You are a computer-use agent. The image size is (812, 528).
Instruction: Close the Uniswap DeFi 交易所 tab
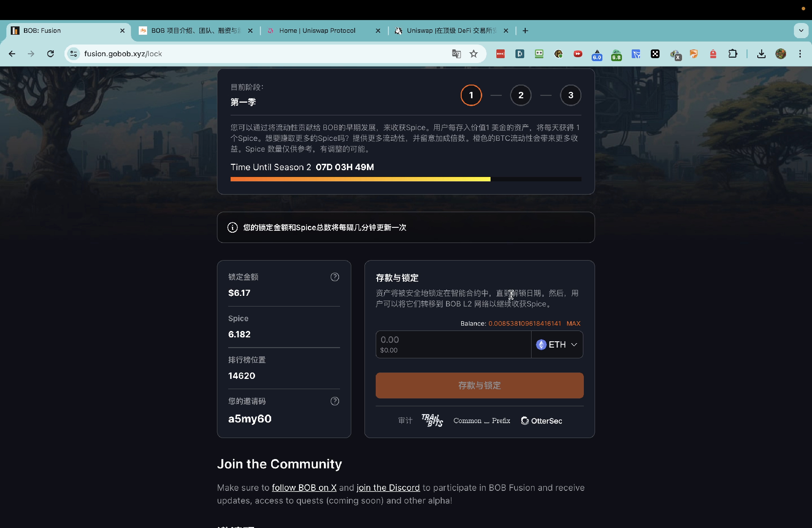(506, 30)
